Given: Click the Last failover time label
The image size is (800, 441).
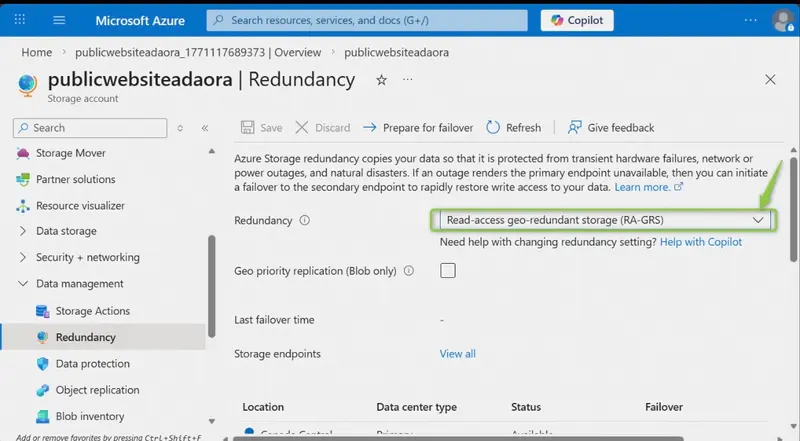Looking at the screenshot, I should 274,320.
